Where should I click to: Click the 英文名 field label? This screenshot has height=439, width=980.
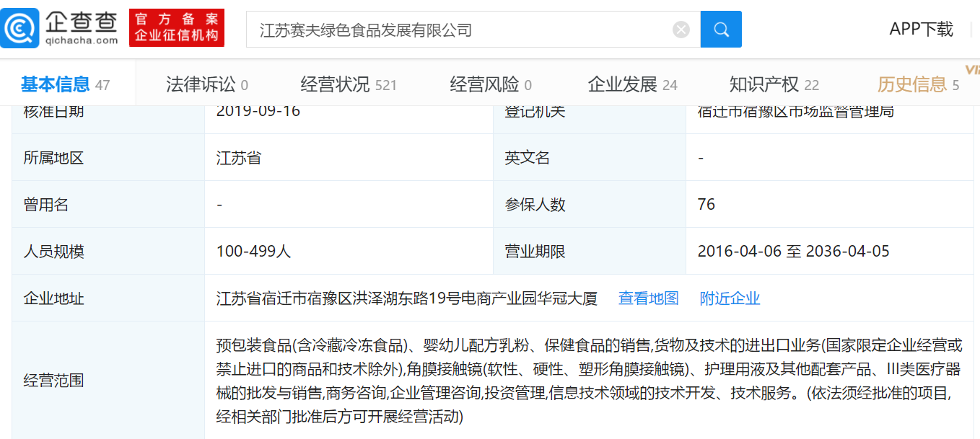[x=528, y=157]
